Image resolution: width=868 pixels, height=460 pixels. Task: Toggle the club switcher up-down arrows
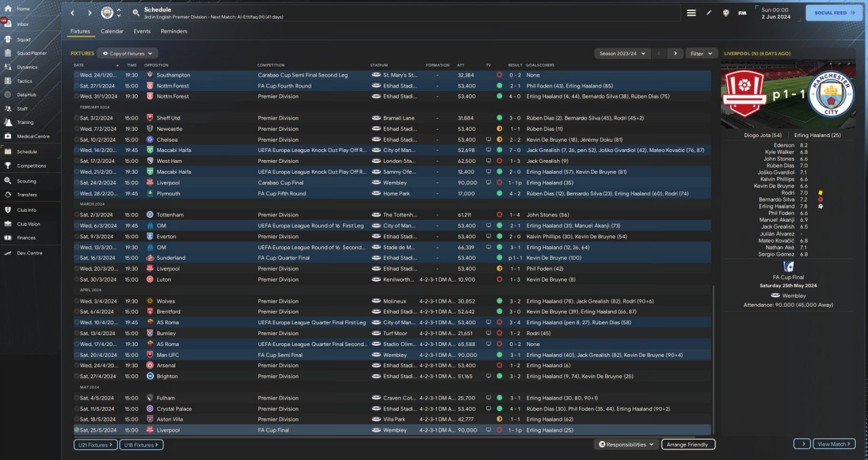tap(119, 13)
